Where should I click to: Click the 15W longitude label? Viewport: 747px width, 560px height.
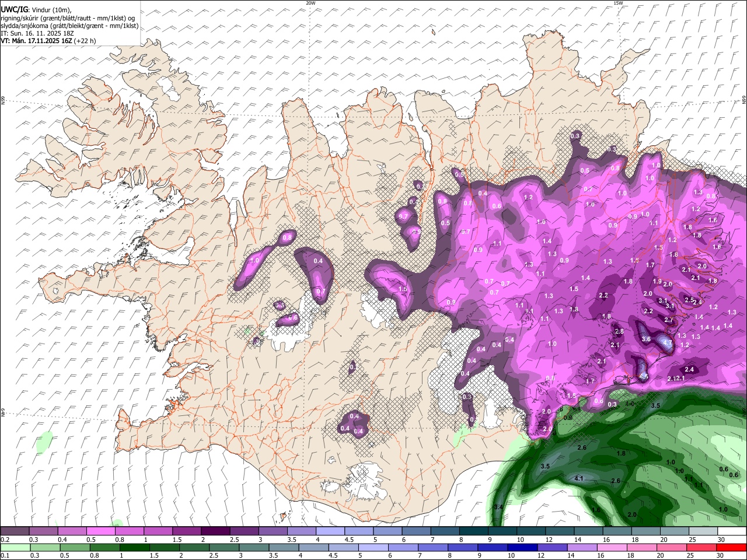click(x=618, y=3)
